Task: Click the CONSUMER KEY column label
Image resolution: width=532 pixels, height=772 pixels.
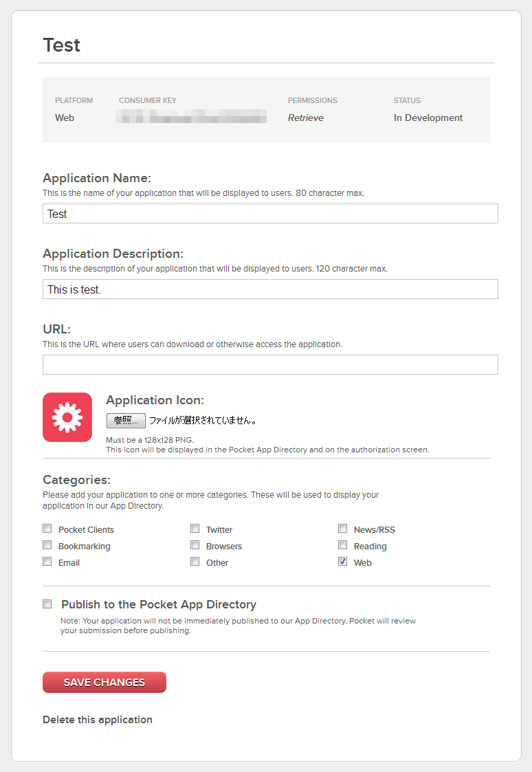Action: pyautogui.click(x=148, y=100)
